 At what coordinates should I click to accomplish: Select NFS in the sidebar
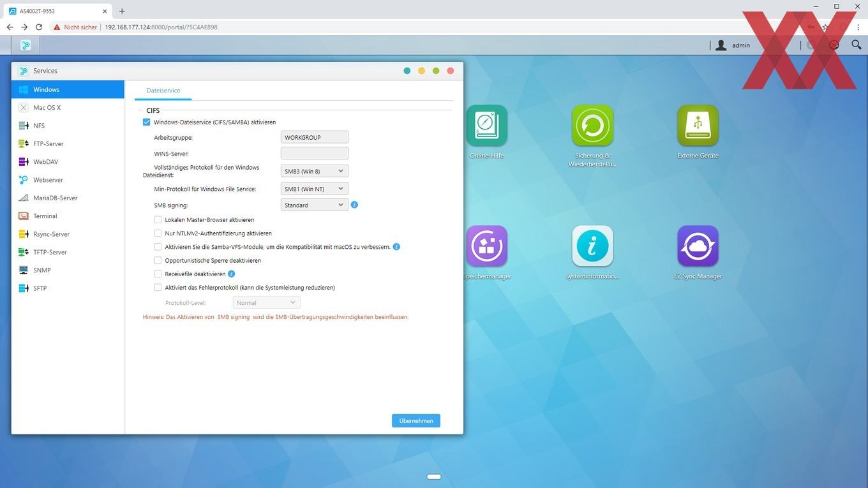tap(68, 126)
